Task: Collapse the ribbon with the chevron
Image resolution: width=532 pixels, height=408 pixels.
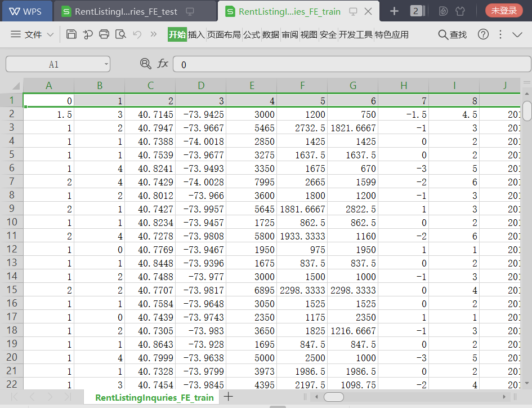Action: [x=517, y=34]
